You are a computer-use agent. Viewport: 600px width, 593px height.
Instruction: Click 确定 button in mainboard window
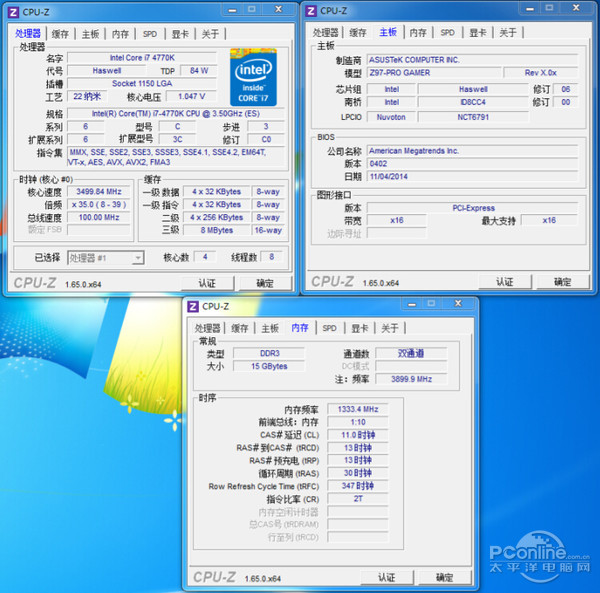pyautogui.click(x=562, y=282)
